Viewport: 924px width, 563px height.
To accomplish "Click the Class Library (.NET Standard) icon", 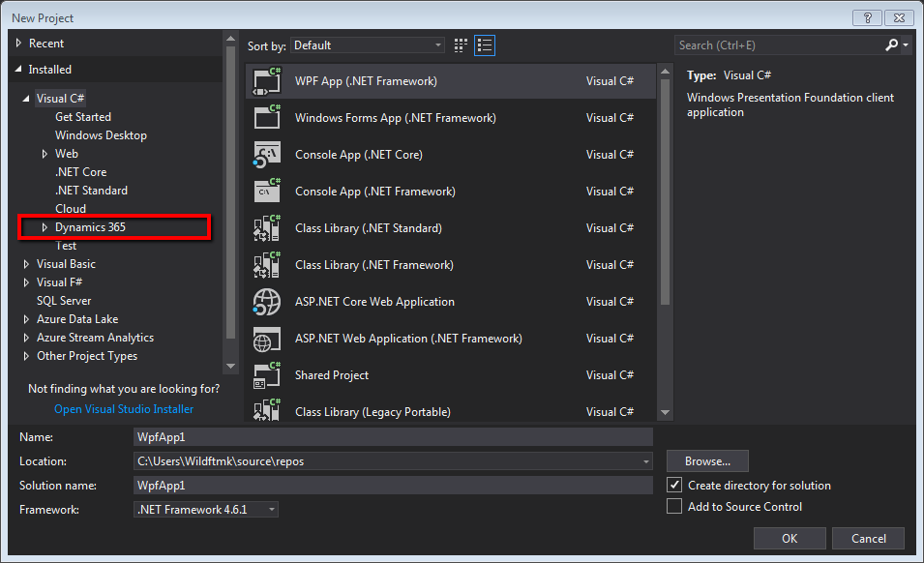I will click(267, 228).
